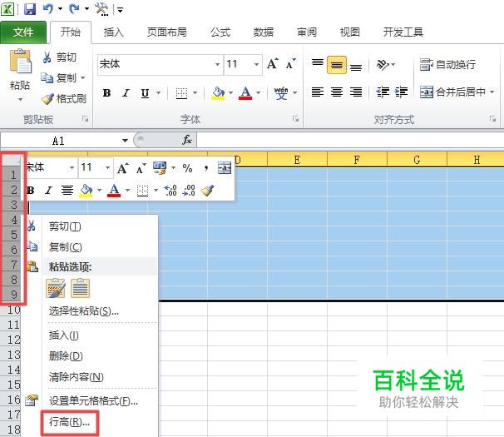The width and height of the screenshot is (504, 437).
Task: Click decrease decimal in mini toolbar
Action: pyautogui.click(x=189, y=190)
